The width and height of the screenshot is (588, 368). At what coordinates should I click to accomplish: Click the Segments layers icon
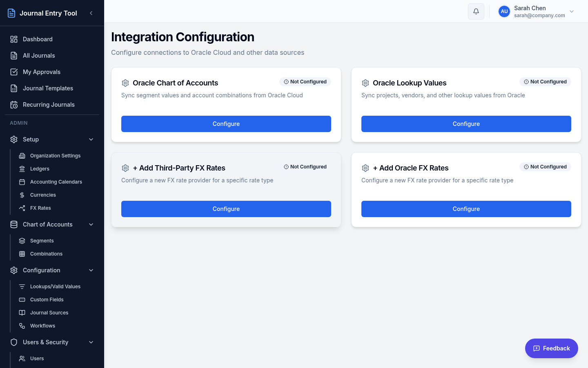[x=22, y=240]
